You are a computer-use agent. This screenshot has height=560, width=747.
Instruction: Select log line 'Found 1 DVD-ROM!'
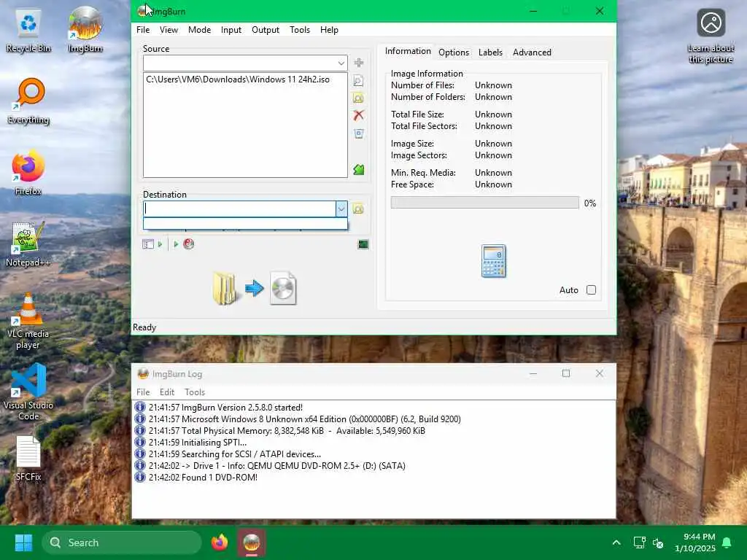(x=203, y=478)
